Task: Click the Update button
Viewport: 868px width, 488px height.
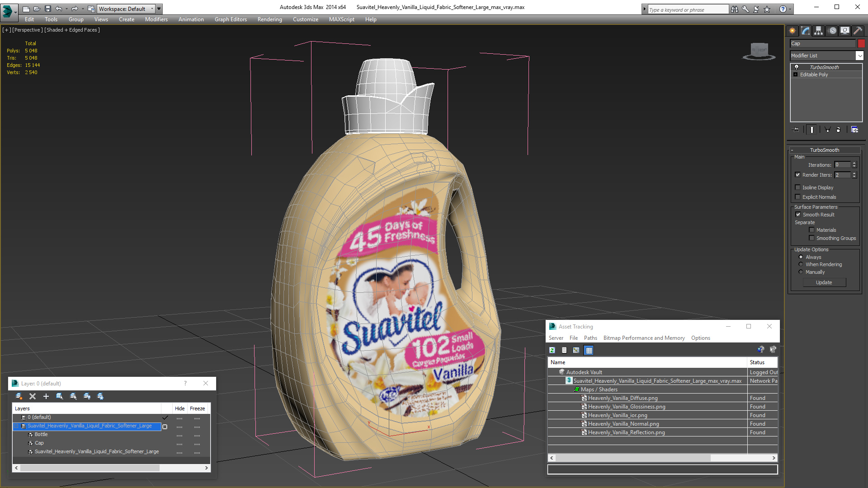Action: click(824, 282)
